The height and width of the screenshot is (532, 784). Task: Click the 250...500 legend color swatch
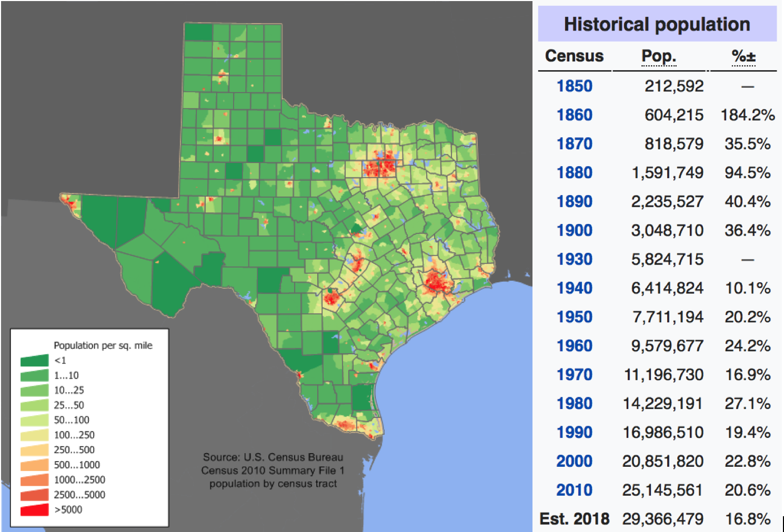(34, 450)
